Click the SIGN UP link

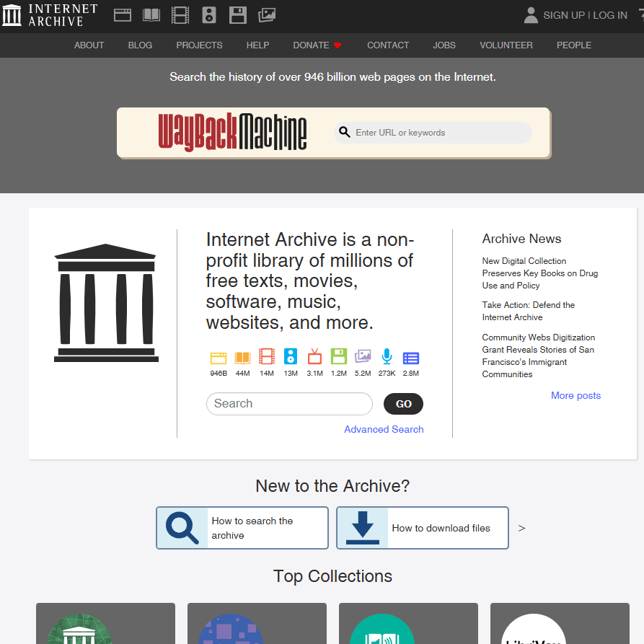564,15
